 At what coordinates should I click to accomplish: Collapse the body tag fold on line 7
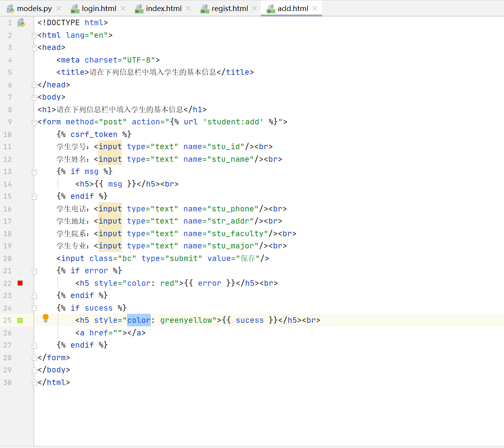(34, 97)
